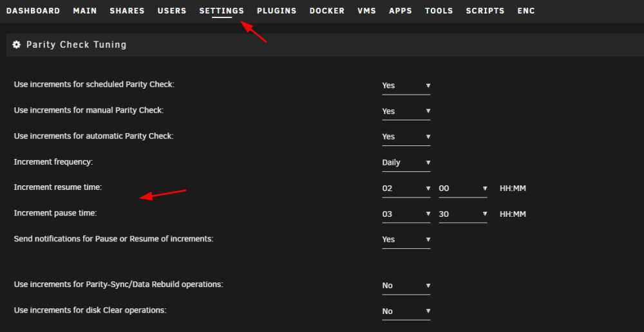Click the Parity Check Tuning heading
Image resolution: width=644 pixels, height=332 pixels.
(77, 45)
